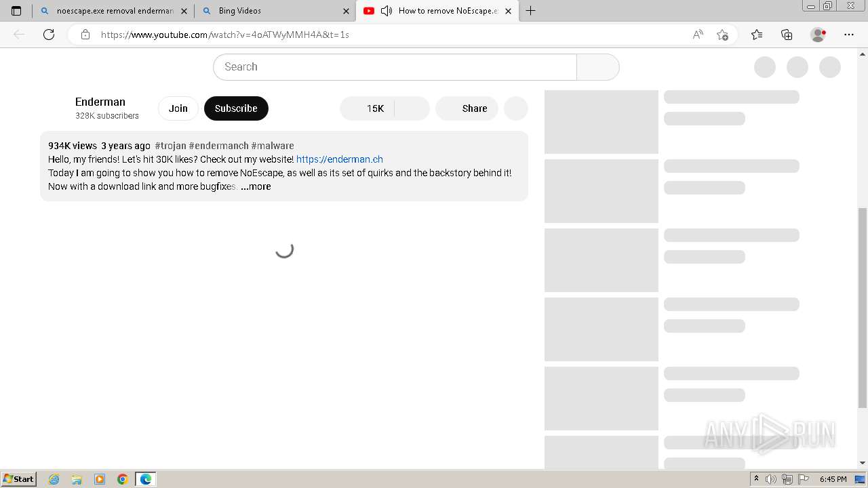Click the YouTube search submit button
868x488 pixels.
(597, 67)
